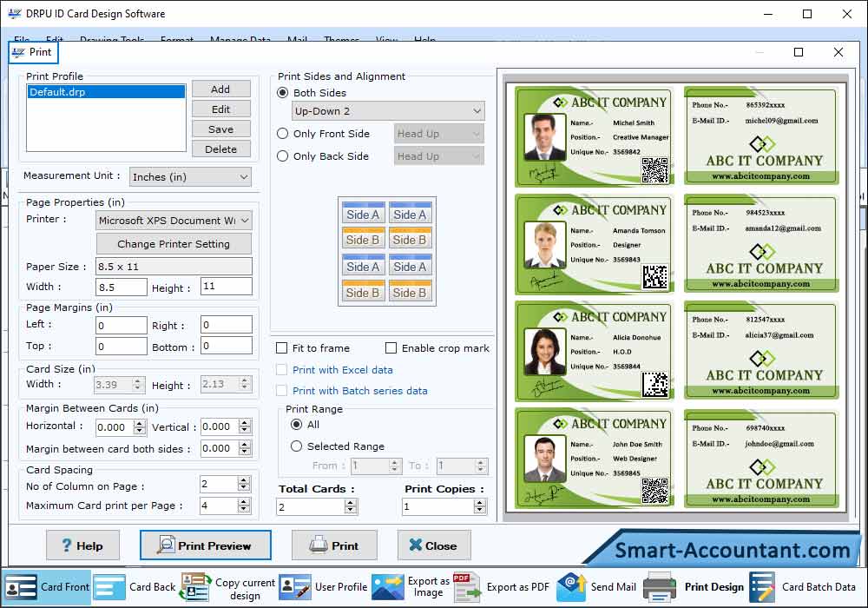Open the Card Front view
The height and width of the screenshot is (608, 868).
(47, 587)
